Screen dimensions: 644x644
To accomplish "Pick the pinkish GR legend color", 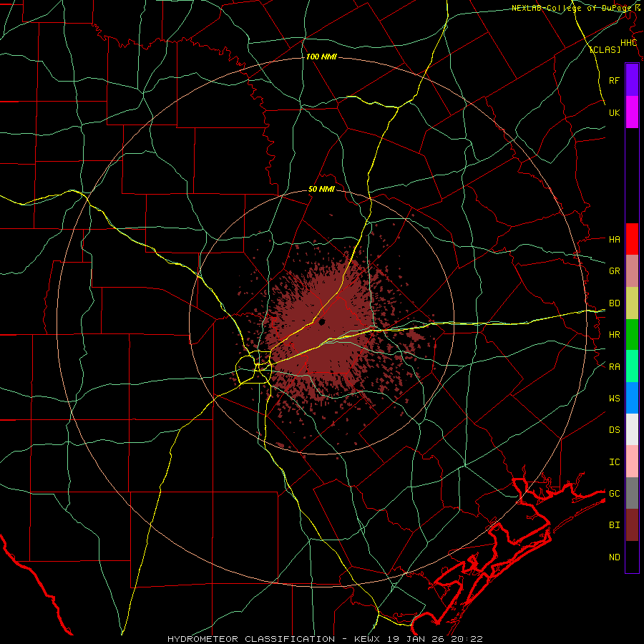I will 632,271.
